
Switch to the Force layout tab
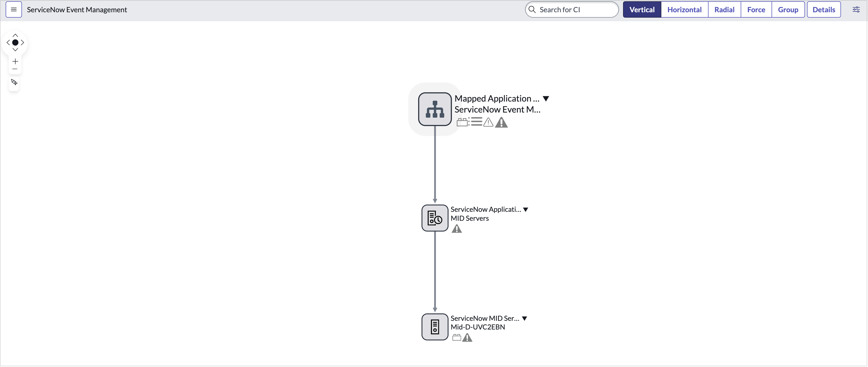tap(756, 9)
